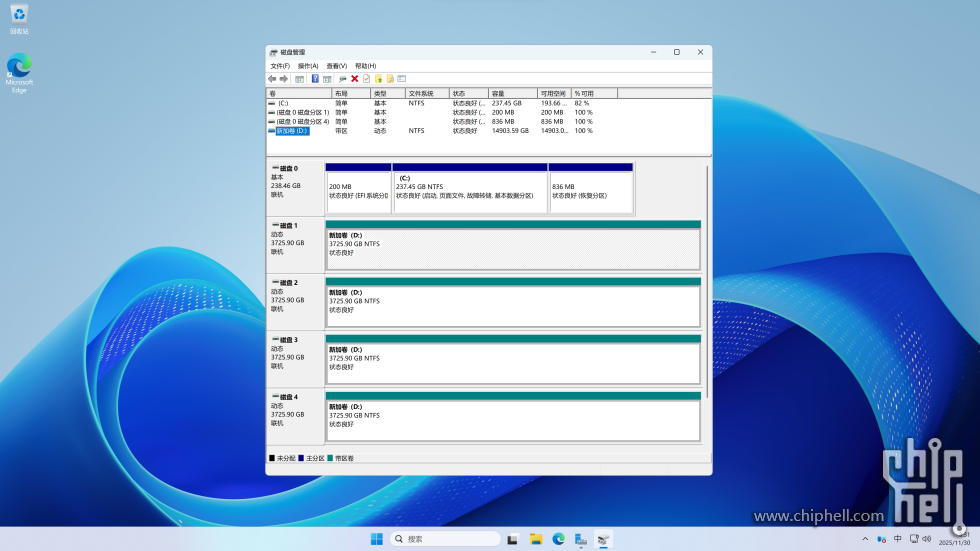
Task: Open the 查看(V) menu
Action: [x=337, y=66]
